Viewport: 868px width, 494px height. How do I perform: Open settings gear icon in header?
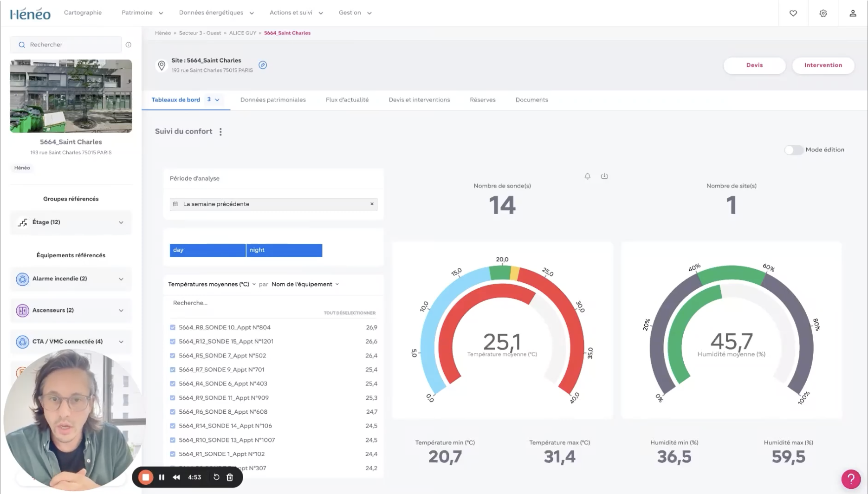point(823,13)
